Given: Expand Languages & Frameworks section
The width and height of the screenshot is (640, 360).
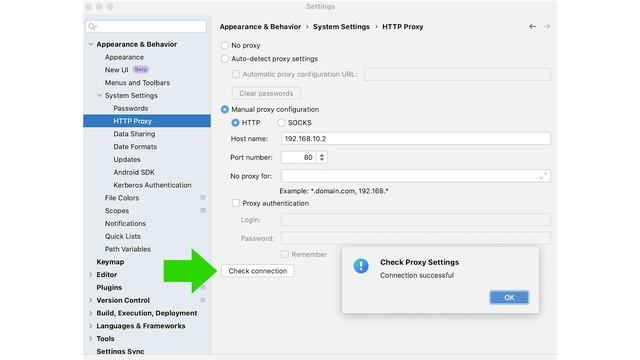Looking at the screenshot, I should (91, 326).
